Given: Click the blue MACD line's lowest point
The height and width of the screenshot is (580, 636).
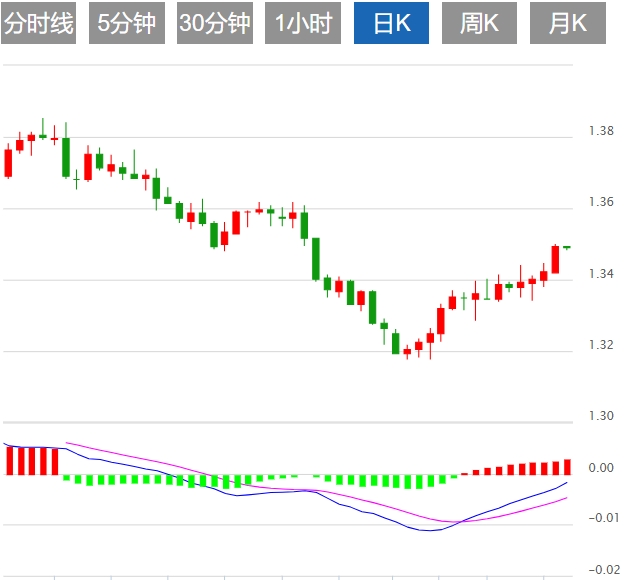Looking at the screenshot, I should click(x=430, y=530).
